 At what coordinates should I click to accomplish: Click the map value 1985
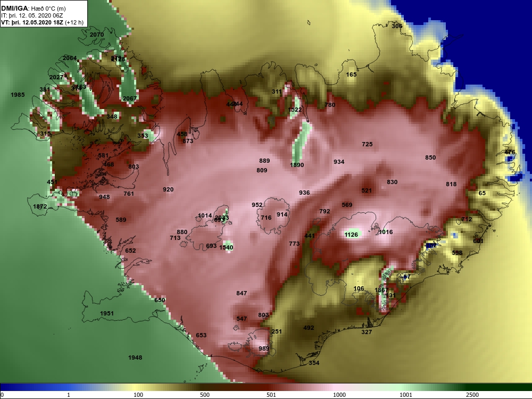pyautogui.click(x=18, y=95)
